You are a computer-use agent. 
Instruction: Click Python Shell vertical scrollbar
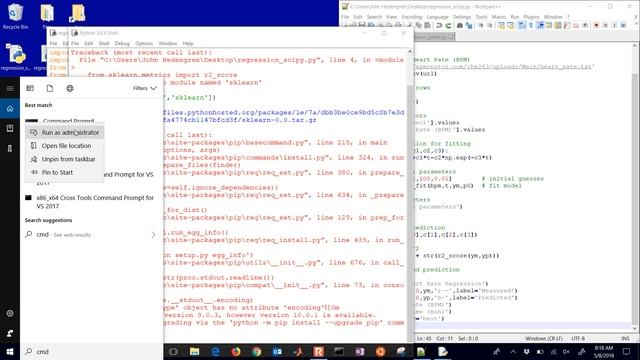pos(410,195)
